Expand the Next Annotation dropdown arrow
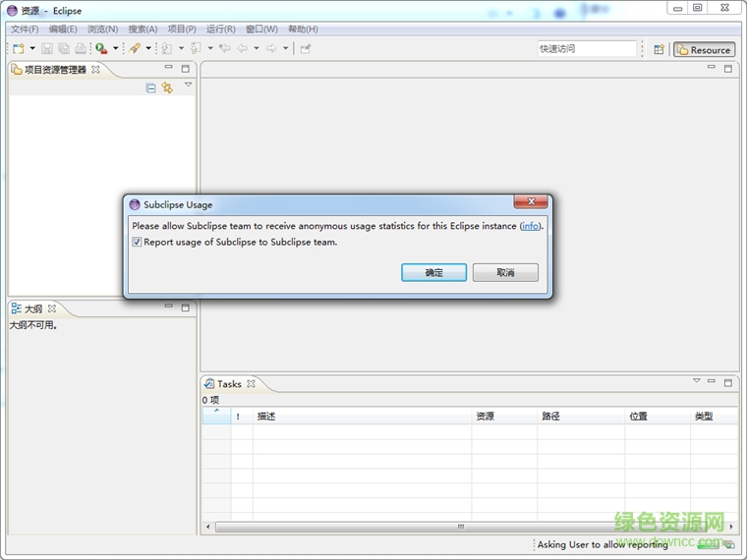747x560 pixels. [181, 48]
